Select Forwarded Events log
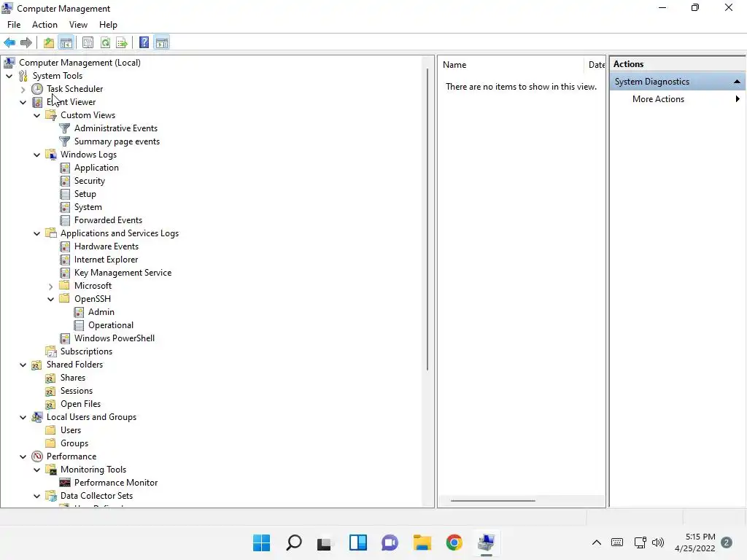This screenshot has height=560, width=747. click(108, 220)
